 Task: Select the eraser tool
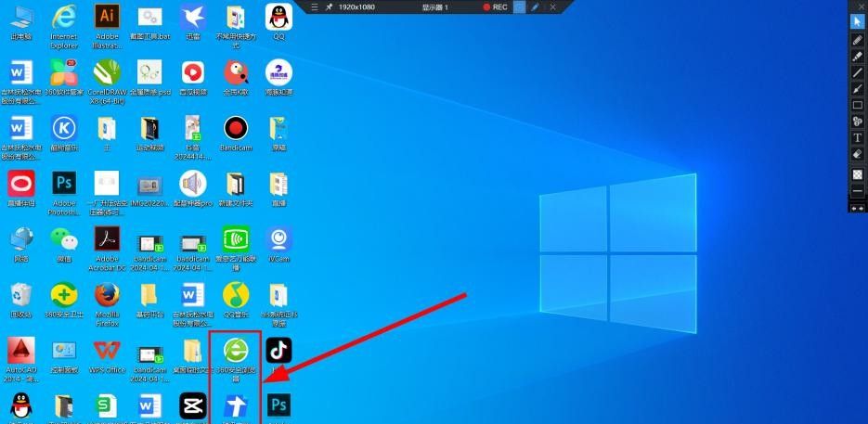point(858,153)
